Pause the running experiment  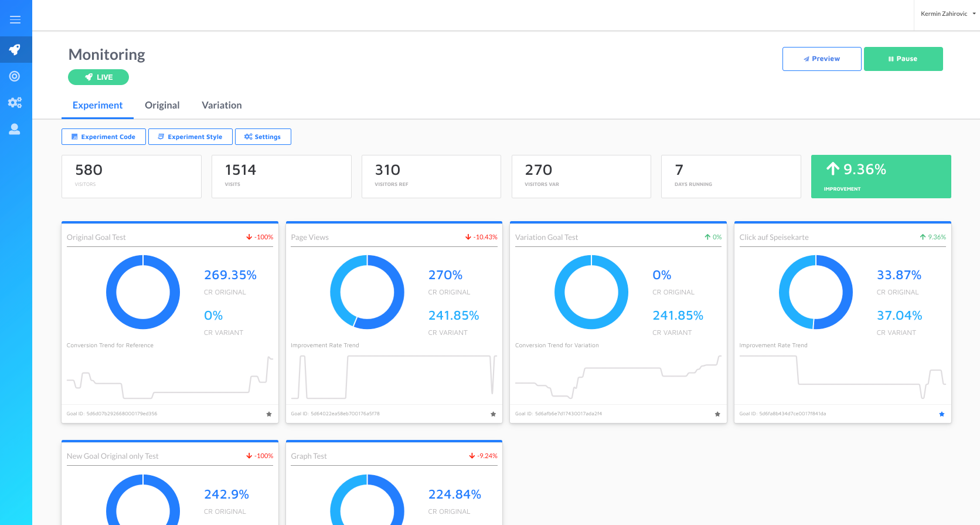[x=903, y=59]
